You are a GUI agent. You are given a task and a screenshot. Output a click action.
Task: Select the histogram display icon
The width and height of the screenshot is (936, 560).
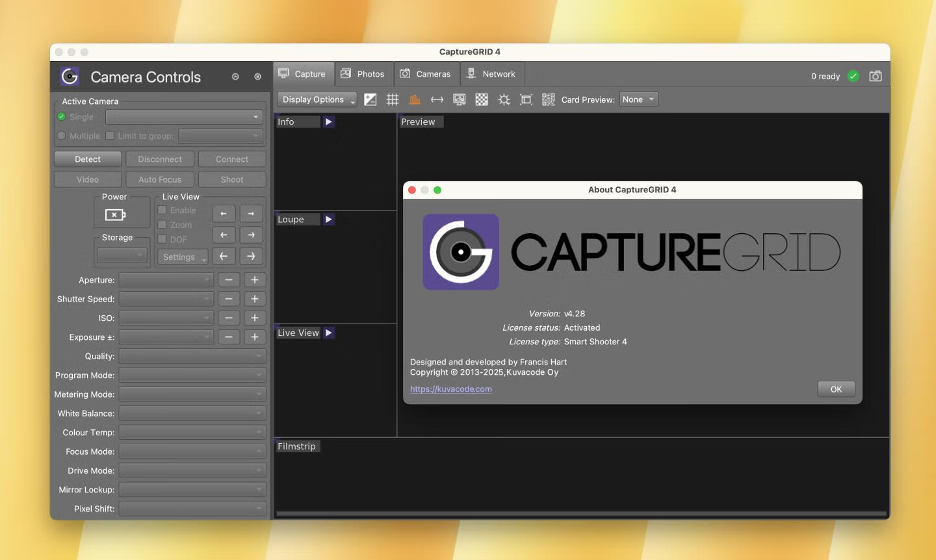coord(415,99)
